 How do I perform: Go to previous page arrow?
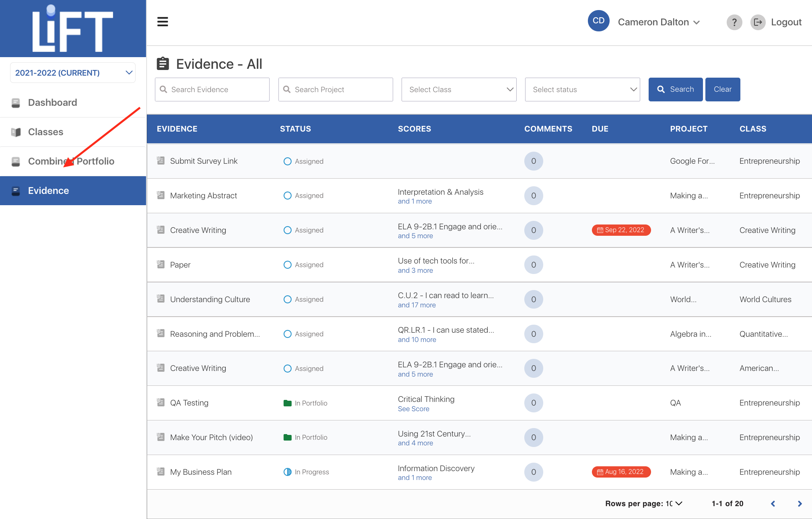773,504
